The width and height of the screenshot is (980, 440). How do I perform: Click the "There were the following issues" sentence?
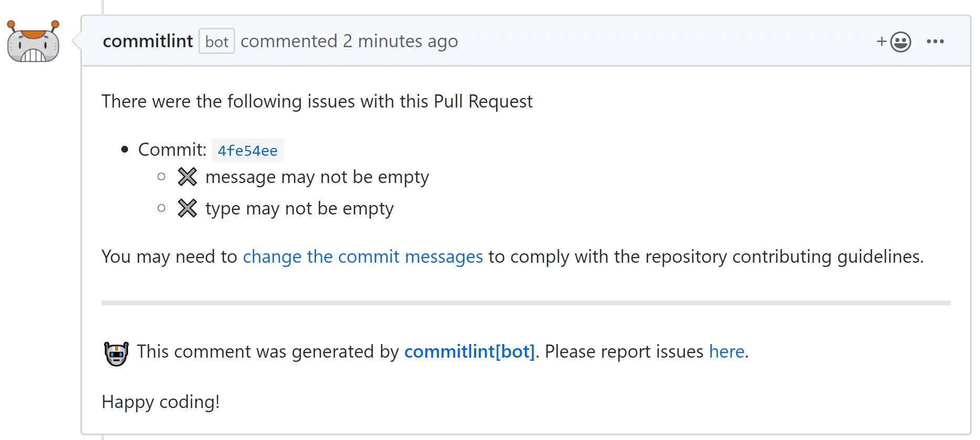point(317,101)
